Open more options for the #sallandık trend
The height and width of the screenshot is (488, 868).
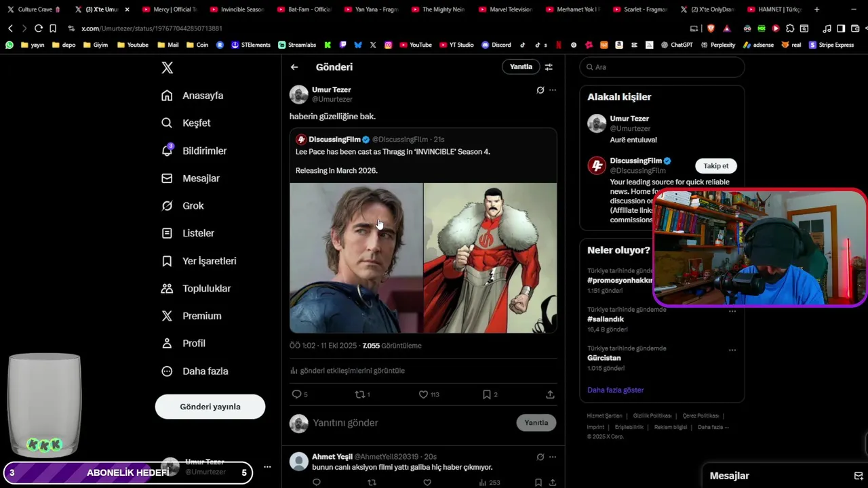coord(732,312)
